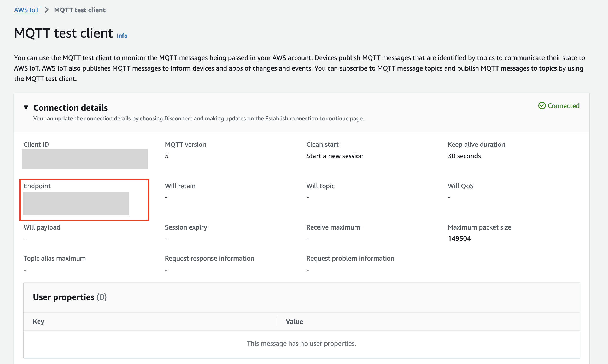Click the no user properties message
Screen dimensions: 608x364
(301, 343)
